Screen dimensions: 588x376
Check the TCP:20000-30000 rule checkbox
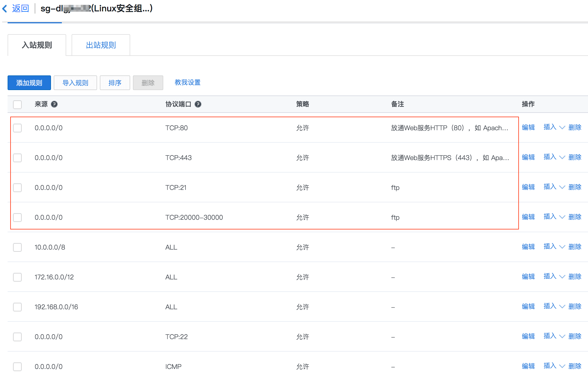pyautogui.click(x=17, y=217)
